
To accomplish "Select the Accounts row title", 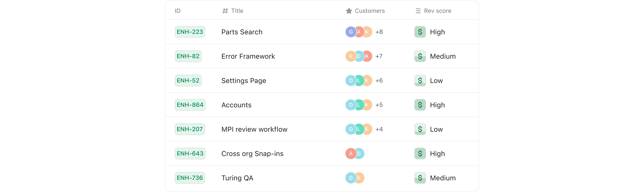I will (x=236, y=105).
